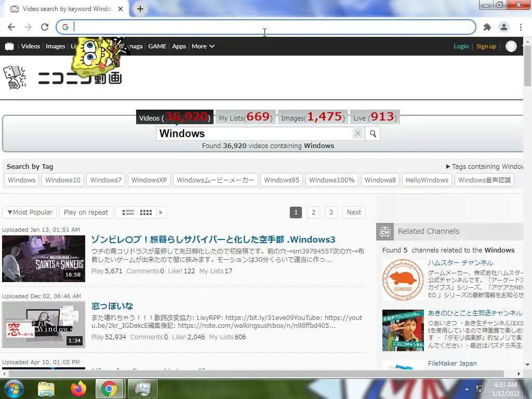Viewport: 532px width, 399px height.
Task: Select the Windows10 tag
Action: point(63,180)
